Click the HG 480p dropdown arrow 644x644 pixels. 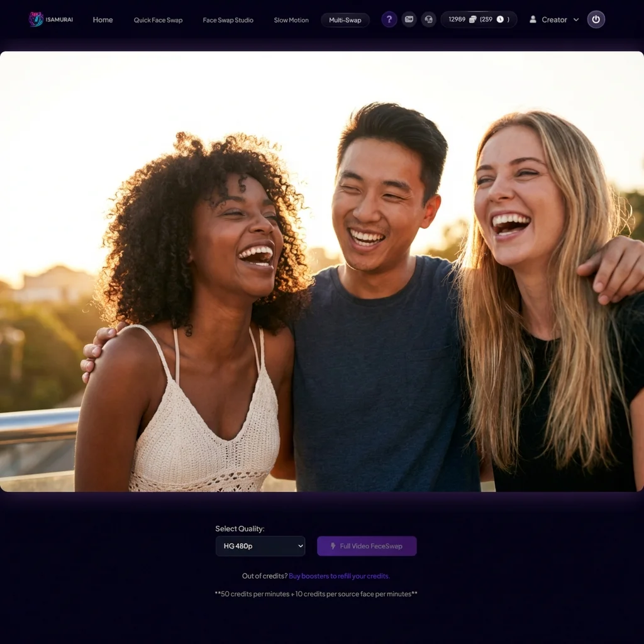pos(300,546)
